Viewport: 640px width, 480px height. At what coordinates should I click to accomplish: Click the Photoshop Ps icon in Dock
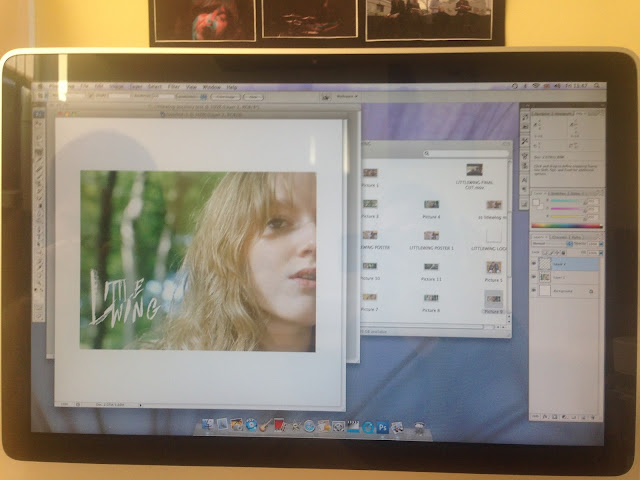click(382, 427)
